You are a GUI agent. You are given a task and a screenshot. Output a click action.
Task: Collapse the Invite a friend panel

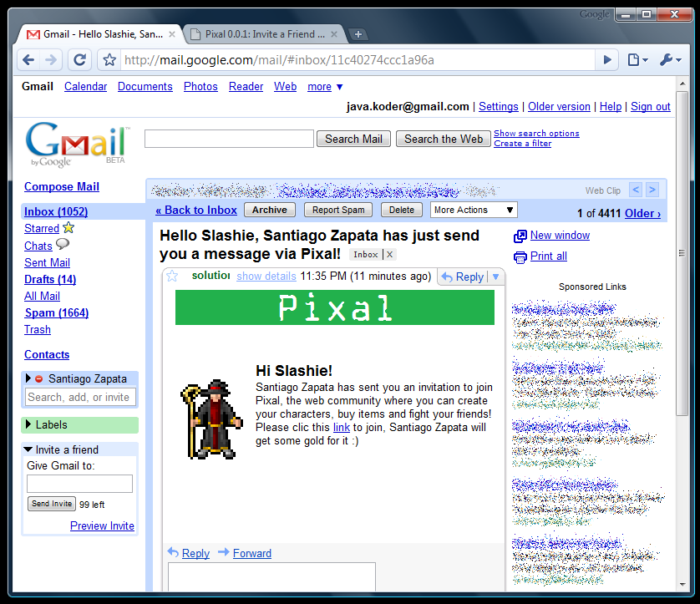(x=29, y=449)
